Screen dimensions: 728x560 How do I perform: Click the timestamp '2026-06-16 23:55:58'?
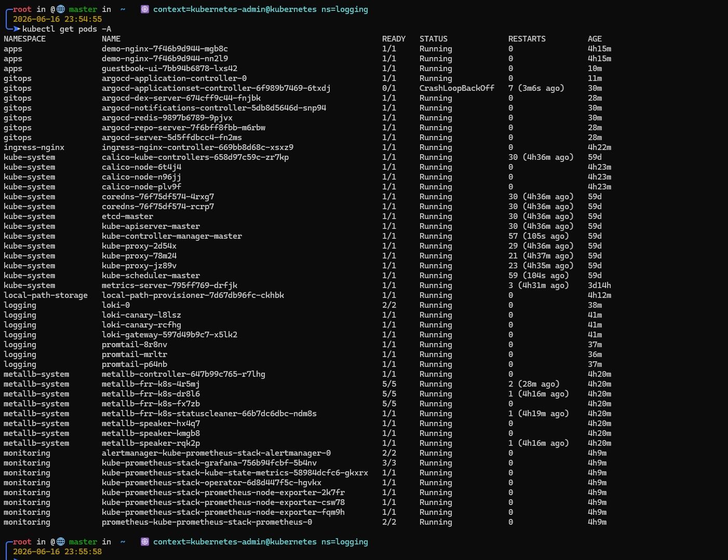pyautogui.click(x=57, y=552)
